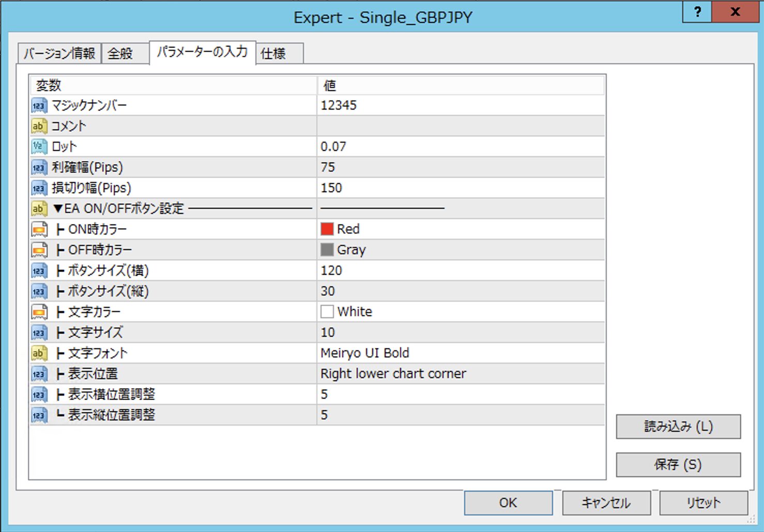Image resolution: width=764 pixels, height=532 pixels.
Task: Click the icon next to 損切り幅(Pips)
Action: tap(39, 188)
